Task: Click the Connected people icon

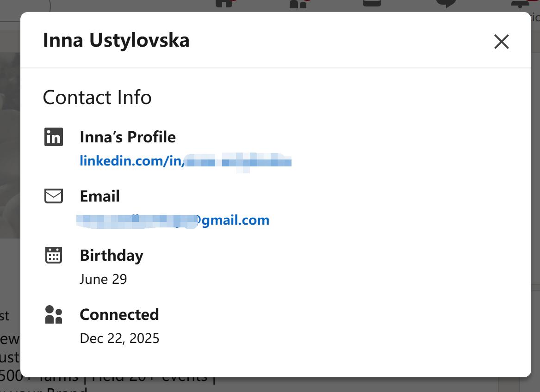Action: coord(53,314)
